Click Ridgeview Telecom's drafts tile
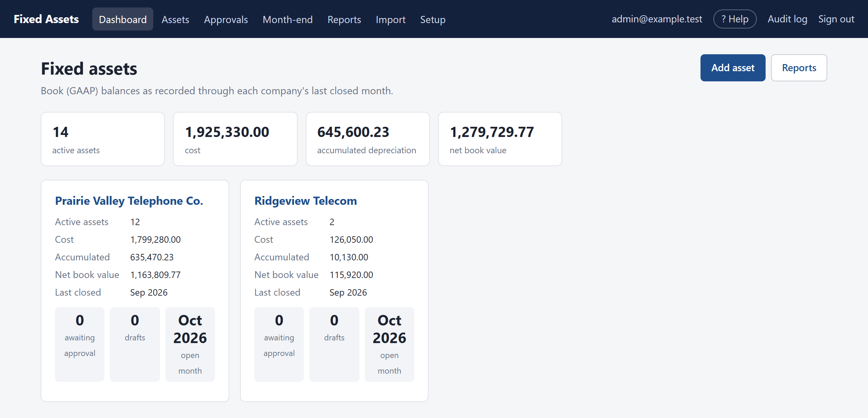Screen dimensions: 868x418 click(334, 344)
